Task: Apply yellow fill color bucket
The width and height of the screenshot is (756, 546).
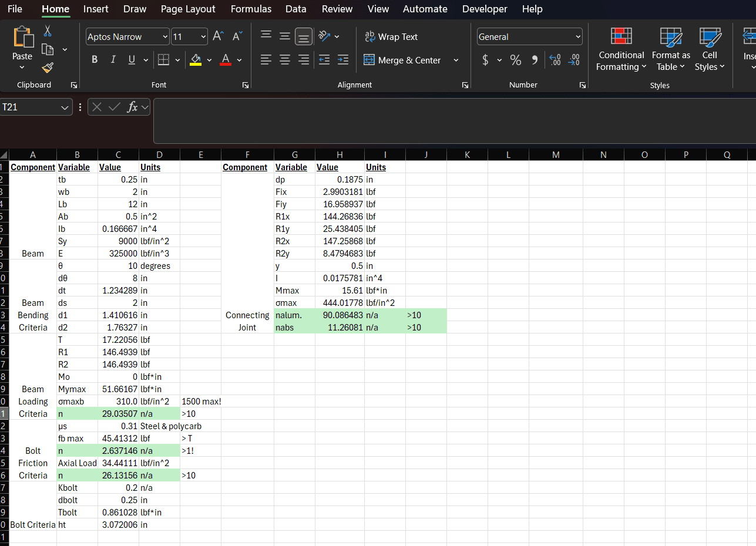Action: tap(196, 60)
